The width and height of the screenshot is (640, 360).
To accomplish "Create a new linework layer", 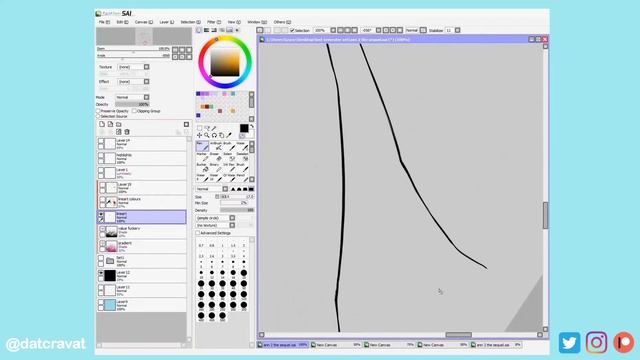I will click(x=110, y=124).
